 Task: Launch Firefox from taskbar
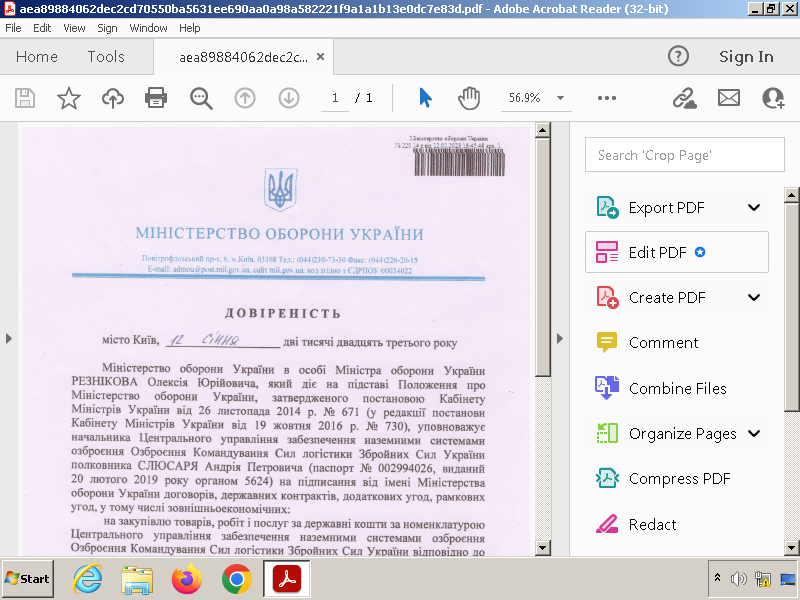[x=187, y=579]
